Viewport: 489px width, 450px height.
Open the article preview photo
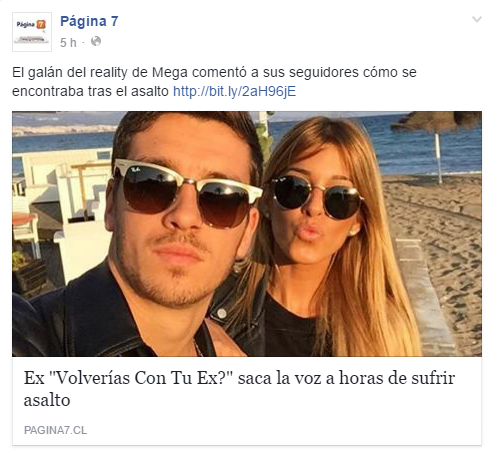(x=247, y=234)
